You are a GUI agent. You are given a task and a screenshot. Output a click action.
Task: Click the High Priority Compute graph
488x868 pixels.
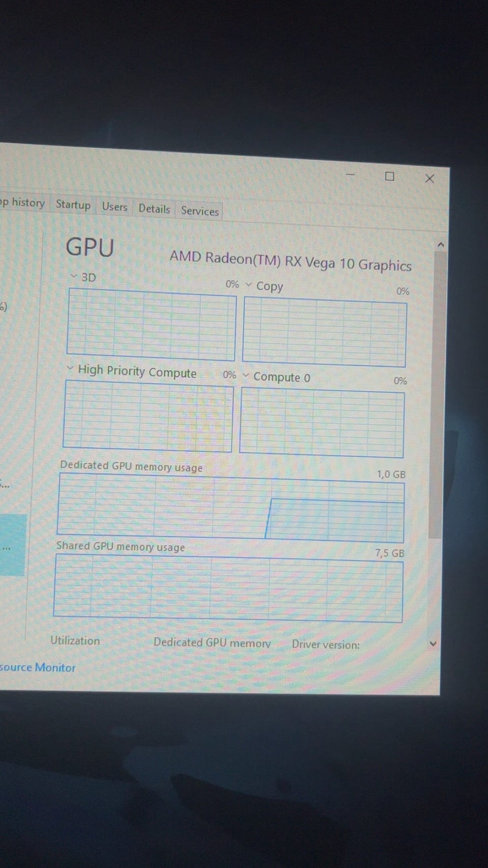point(148,416)
